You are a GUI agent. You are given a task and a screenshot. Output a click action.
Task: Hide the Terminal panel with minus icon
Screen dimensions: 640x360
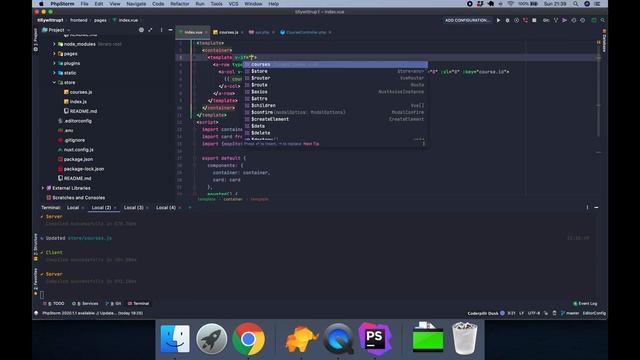point(596,207)
